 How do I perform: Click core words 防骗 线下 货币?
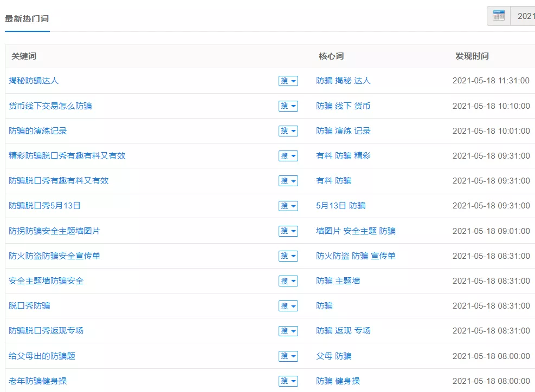[343, 106]
